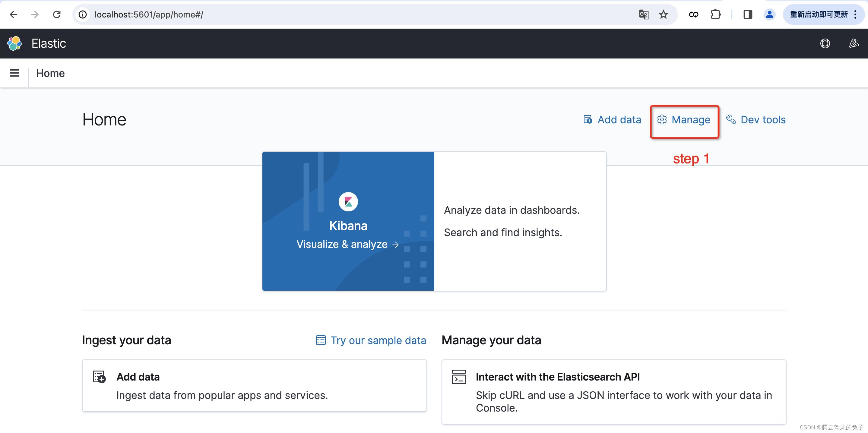
Task: Open the help menu lifebuoy icon
Action: click(825, 43)
